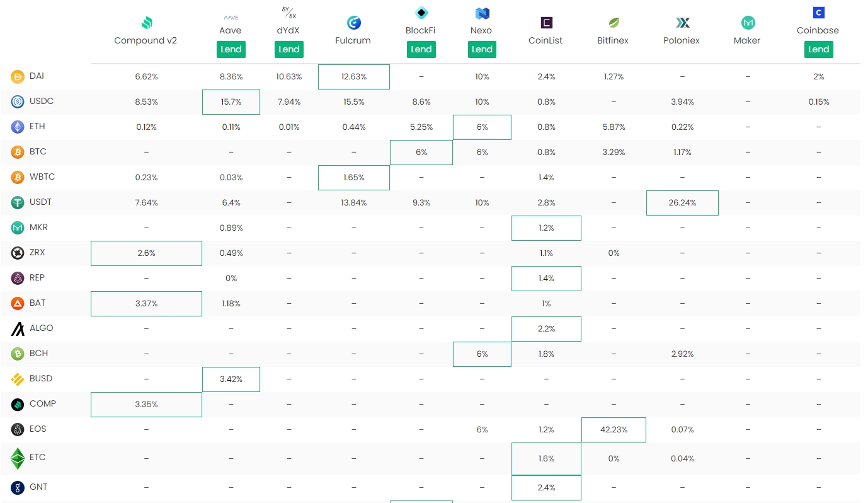Open the Bitfinex column header label
Viewport: 868px width, 503px height.
(x=613, y=40)
